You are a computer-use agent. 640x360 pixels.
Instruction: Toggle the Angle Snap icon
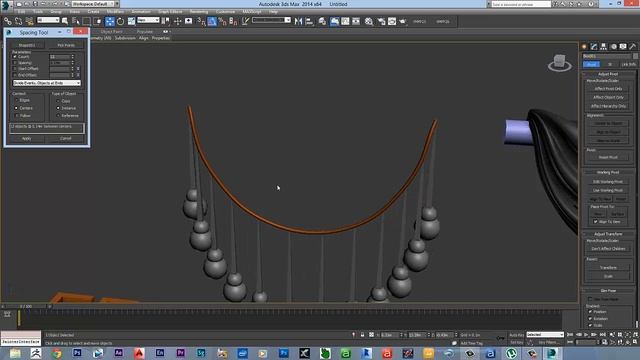point(212,21)
